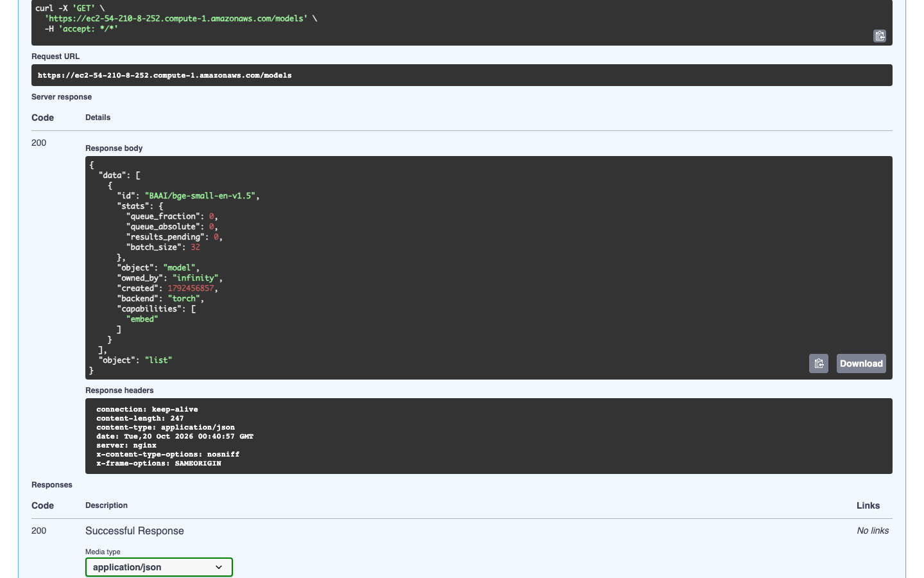
Task: Download the response body
Action: (x=861, y=363)
